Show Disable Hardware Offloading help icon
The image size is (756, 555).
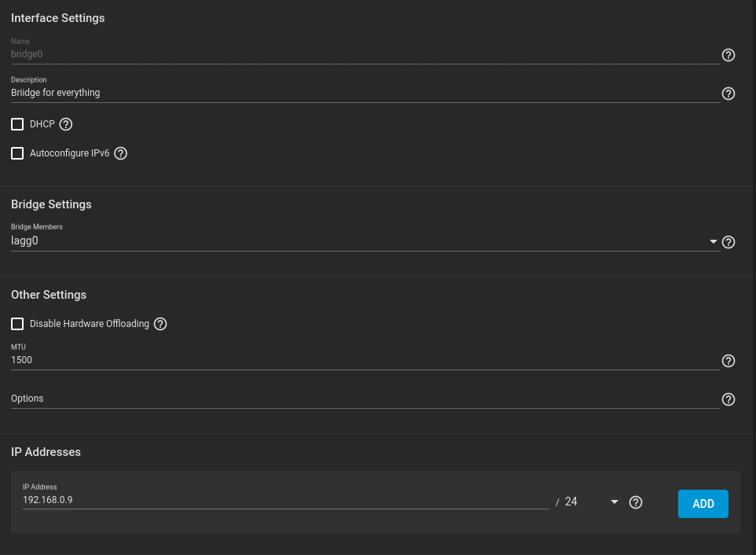pyautogui.click(x=160, y=324)
